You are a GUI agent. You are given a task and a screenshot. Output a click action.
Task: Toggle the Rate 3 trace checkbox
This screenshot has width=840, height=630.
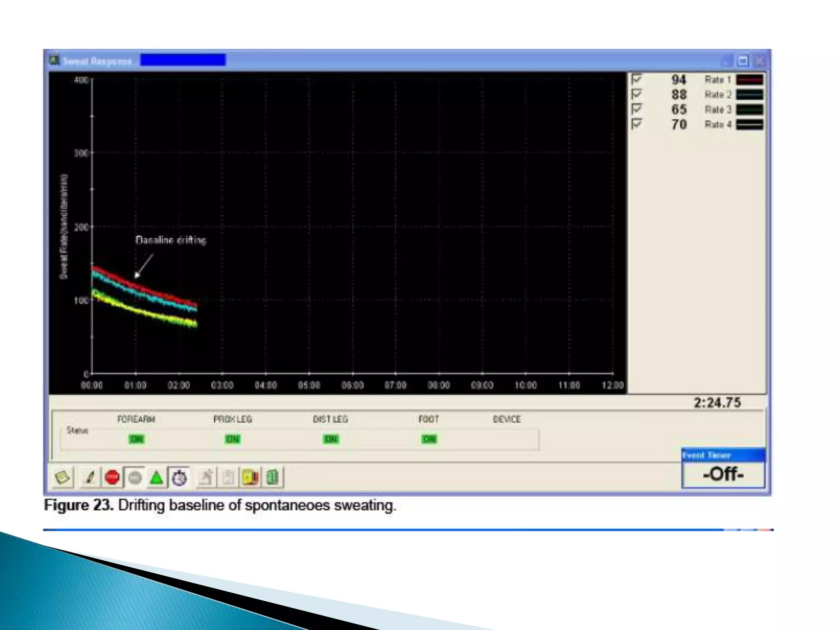tap(637, 109)
